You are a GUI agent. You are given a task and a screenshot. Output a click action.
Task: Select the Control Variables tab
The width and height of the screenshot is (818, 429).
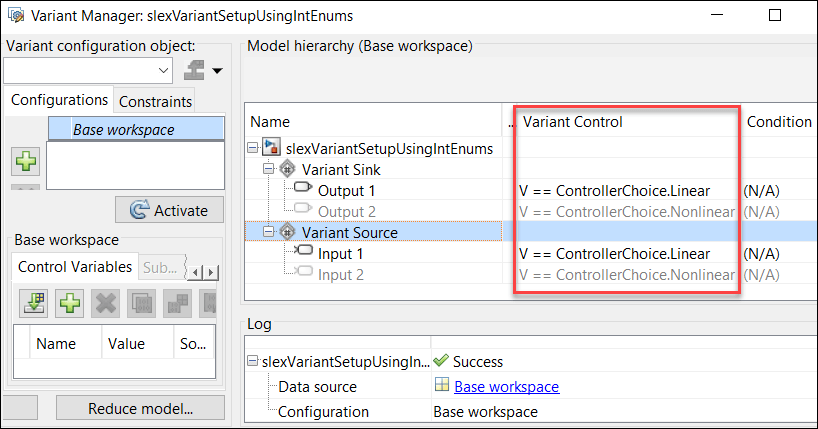[74, 267]
